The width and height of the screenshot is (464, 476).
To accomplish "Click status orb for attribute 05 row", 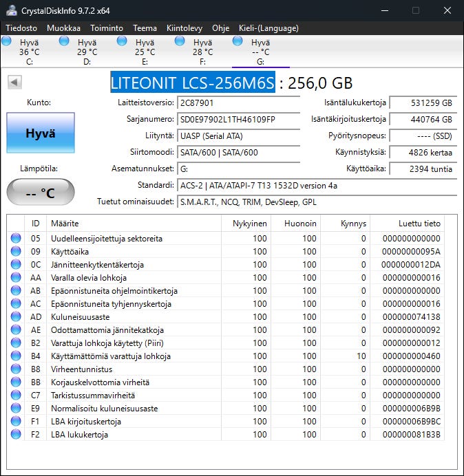I will 16,239.
